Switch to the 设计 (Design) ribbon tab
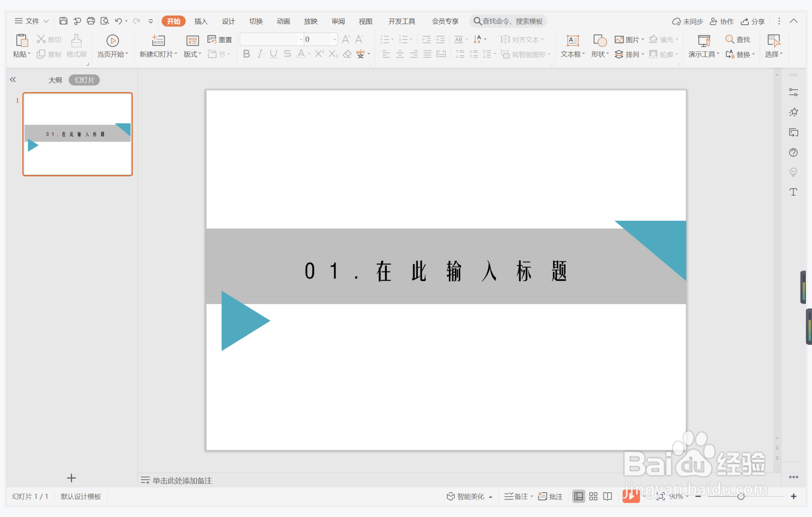This screenshot has height=517, width=812. pyautogui.click(x=228, y=21)
